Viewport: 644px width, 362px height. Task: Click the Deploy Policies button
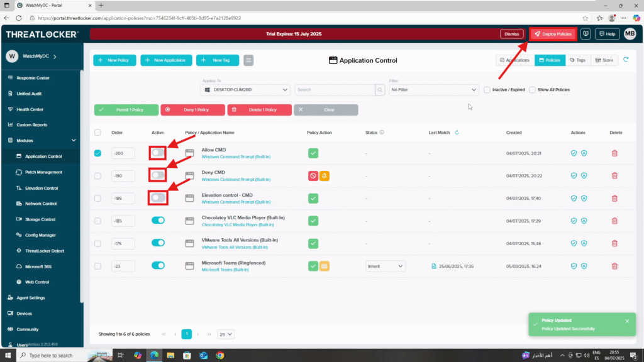(553, 34)
